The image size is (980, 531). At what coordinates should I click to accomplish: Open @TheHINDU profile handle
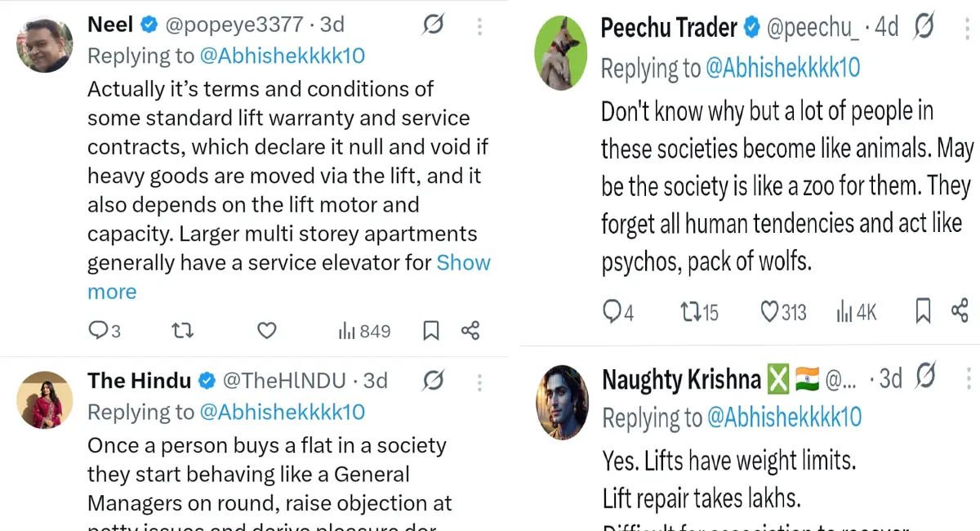tap(283, 381)
